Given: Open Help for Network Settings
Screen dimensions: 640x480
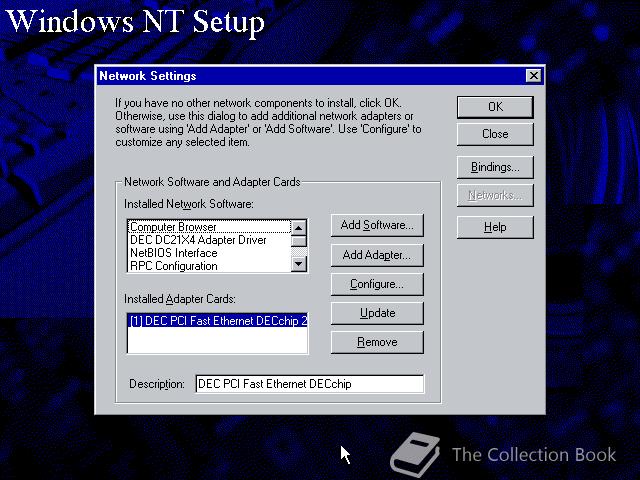Looking at the screenshot, I should [495, 227].
